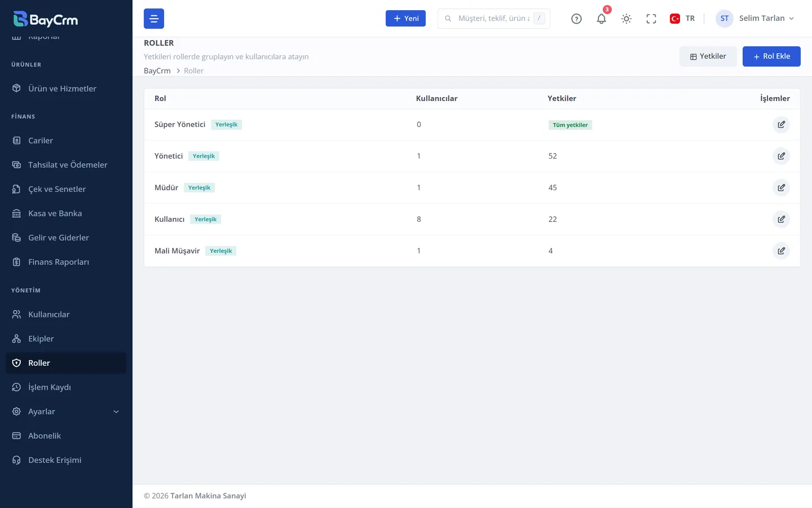Viewport: 812px width, 508px height.
Task: Open the help question mark icon
Action: (576, 19)
